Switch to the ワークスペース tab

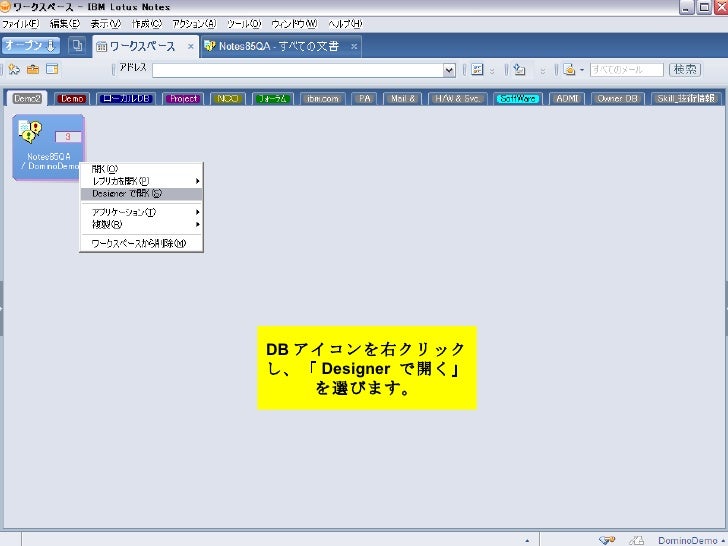click(x=142, y=46)
